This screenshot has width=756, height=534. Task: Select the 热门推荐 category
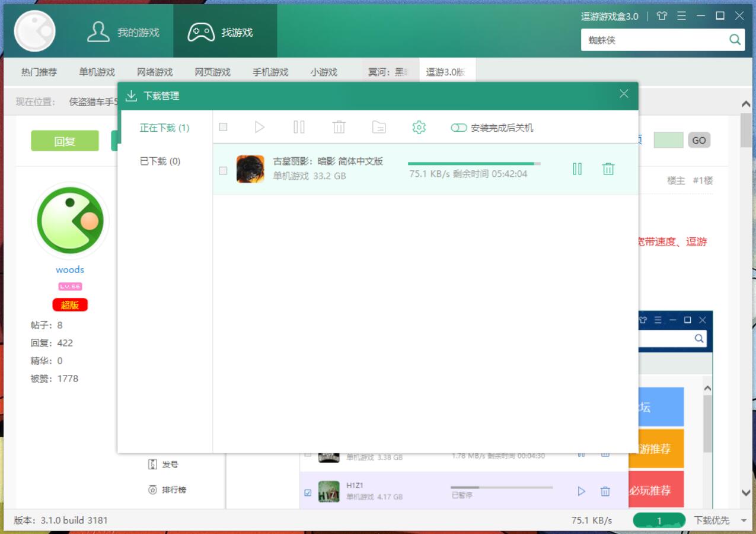pos(39,72)
